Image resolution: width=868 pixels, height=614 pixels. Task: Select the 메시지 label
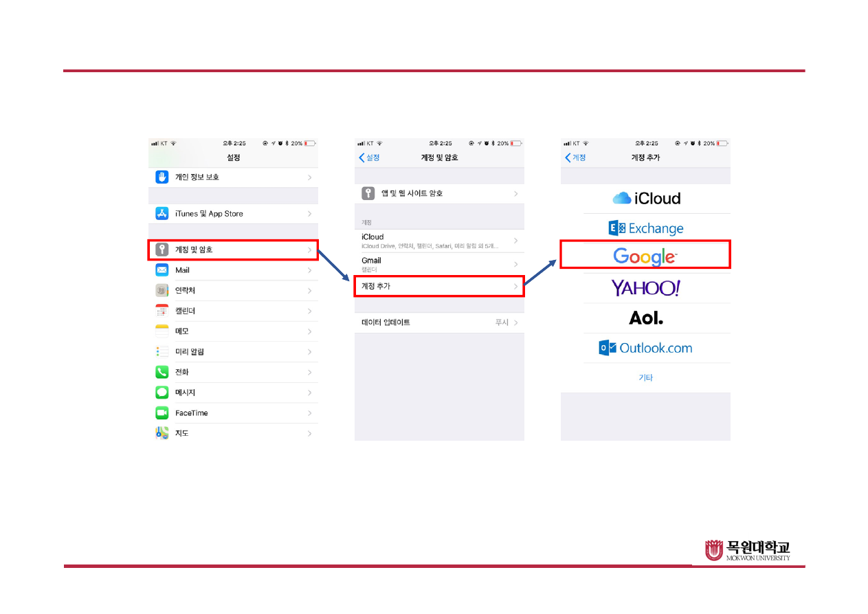pos(185,393)
